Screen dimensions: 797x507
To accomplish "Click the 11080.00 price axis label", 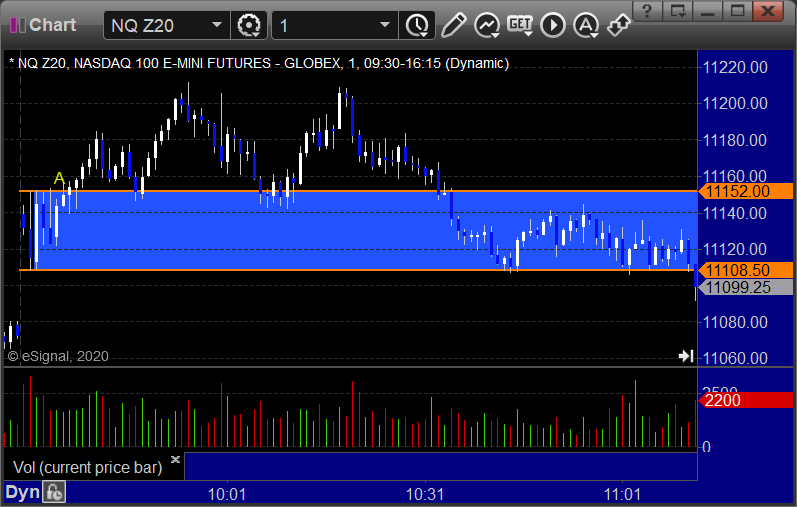I will [x=735, y=322].
